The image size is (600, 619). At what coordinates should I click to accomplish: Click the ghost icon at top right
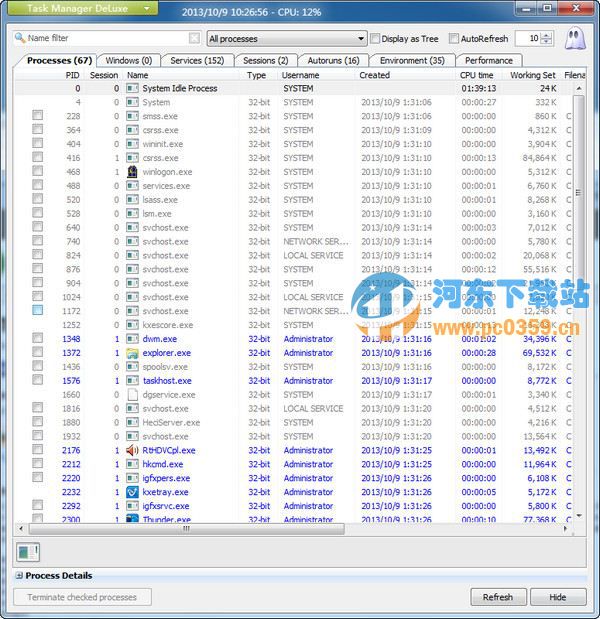click(x=575, y=39)
